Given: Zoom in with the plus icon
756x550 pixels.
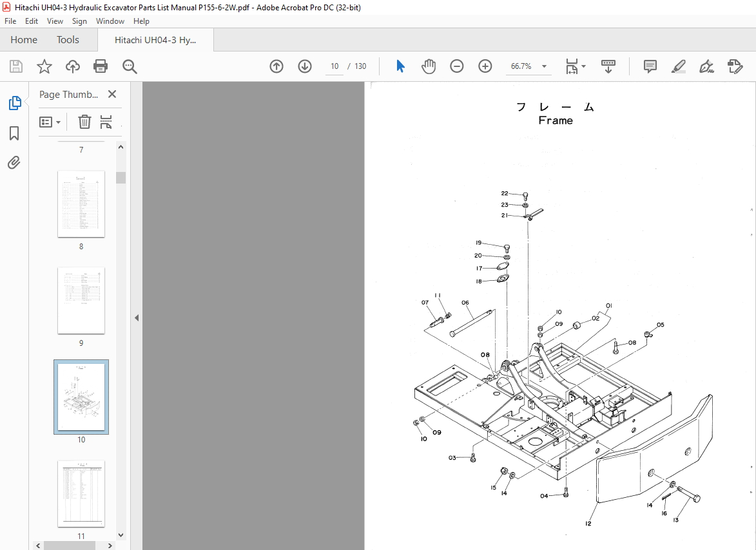Looking at the screenshot, I should [x=485, y=66].
